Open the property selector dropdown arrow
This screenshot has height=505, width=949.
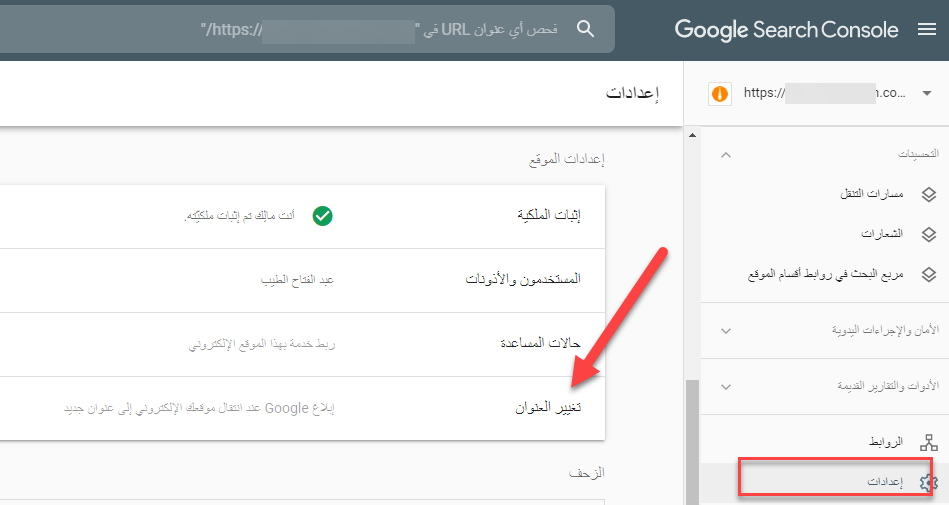pos(927,93)
